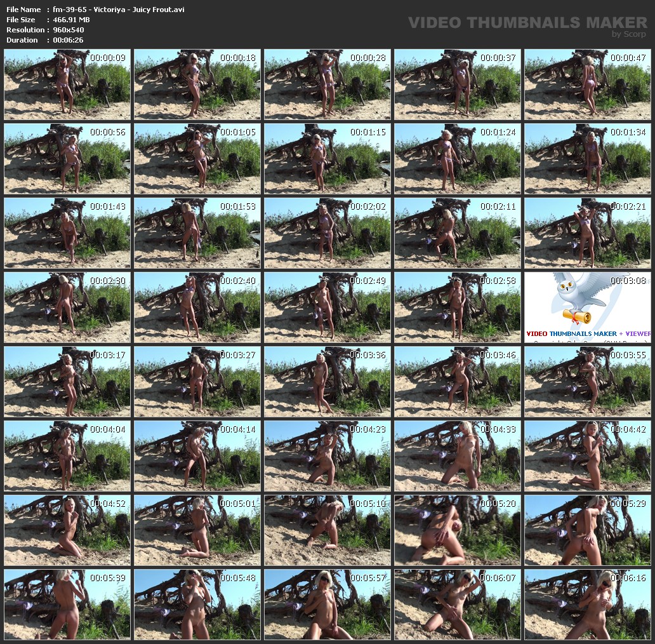Click the "VIDEO THUMBNAILS MAKER + VIEWER" banner text
655x644 pixels.
click(x=588, y=333)
